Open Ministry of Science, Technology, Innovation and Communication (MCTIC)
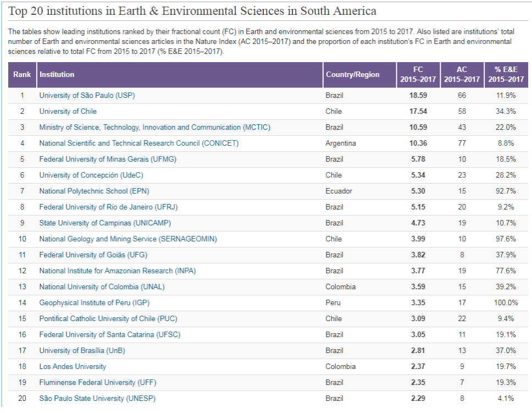532x413 pixels. 154,127
